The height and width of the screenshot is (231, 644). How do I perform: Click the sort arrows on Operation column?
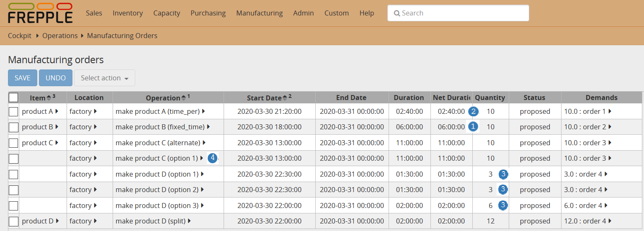(x=183, y=98)
